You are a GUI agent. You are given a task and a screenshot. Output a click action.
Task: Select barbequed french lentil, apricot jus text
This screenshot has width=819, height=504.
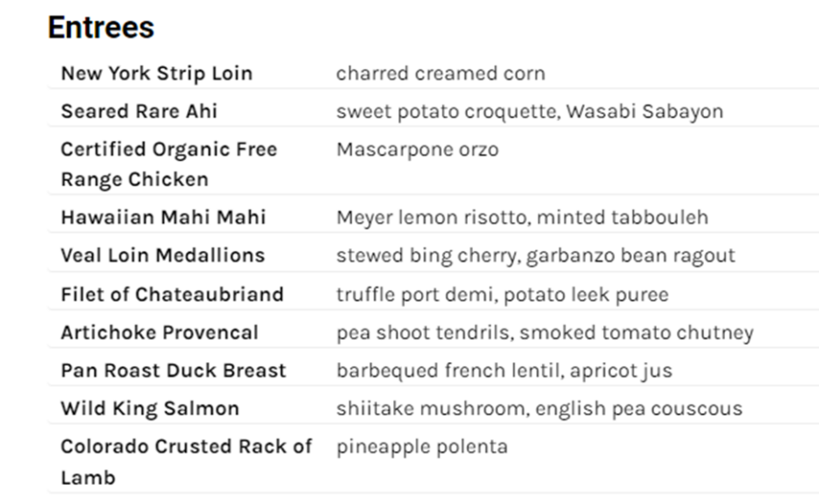coord(504,370)
